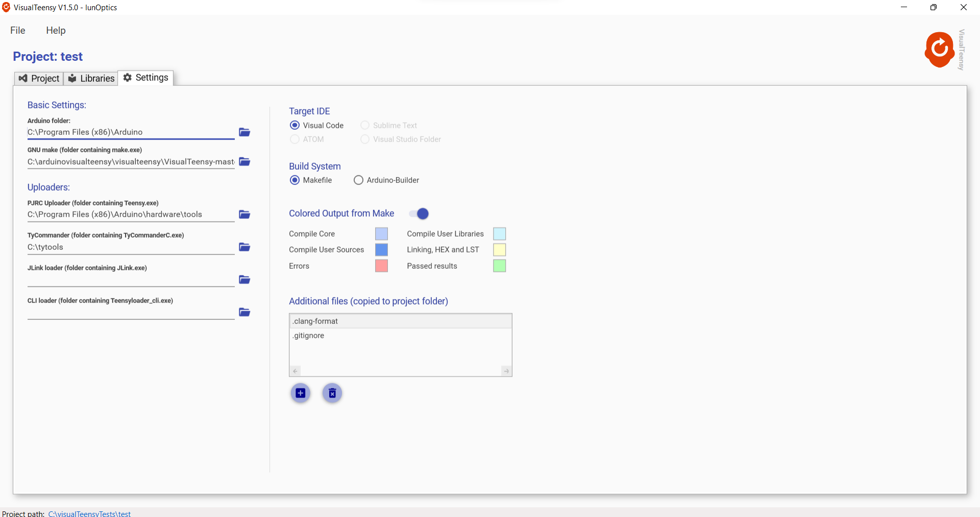Keep Visual Code as target IDE

pos(295,125)
